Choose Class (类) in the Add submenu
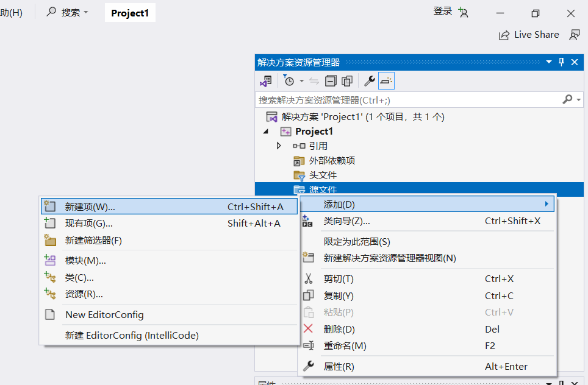Screen dimensions: 588x385 pyautogui.click(x=169, y=278)
